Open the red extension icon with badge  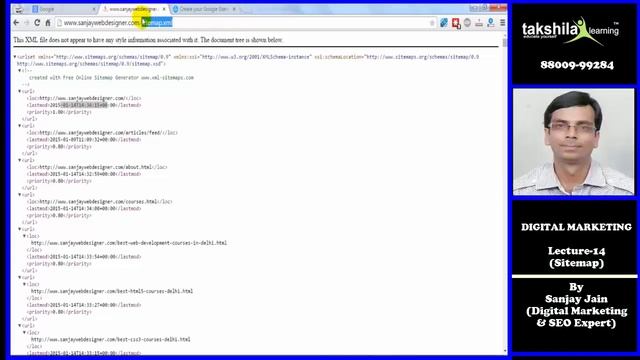click(456, 23)
